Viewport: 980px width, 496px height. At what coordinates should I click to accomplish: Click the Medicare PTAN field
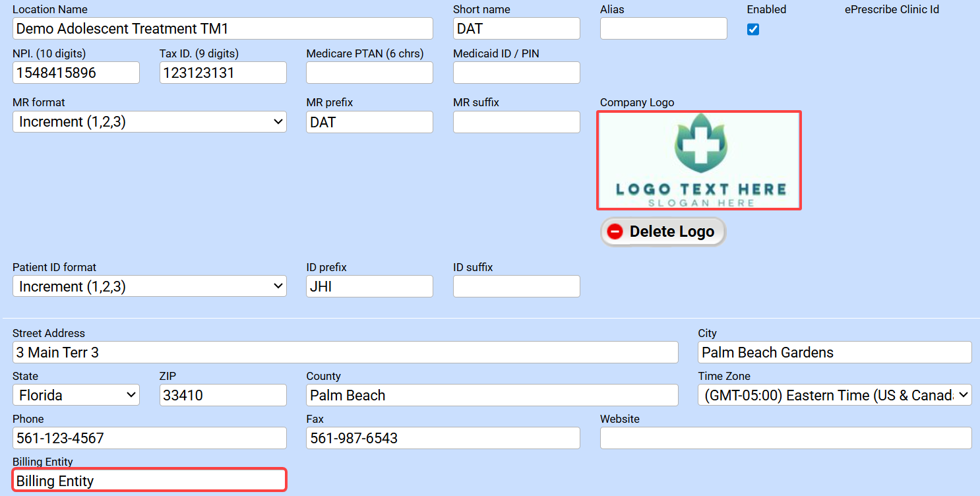tap(369, 73)
